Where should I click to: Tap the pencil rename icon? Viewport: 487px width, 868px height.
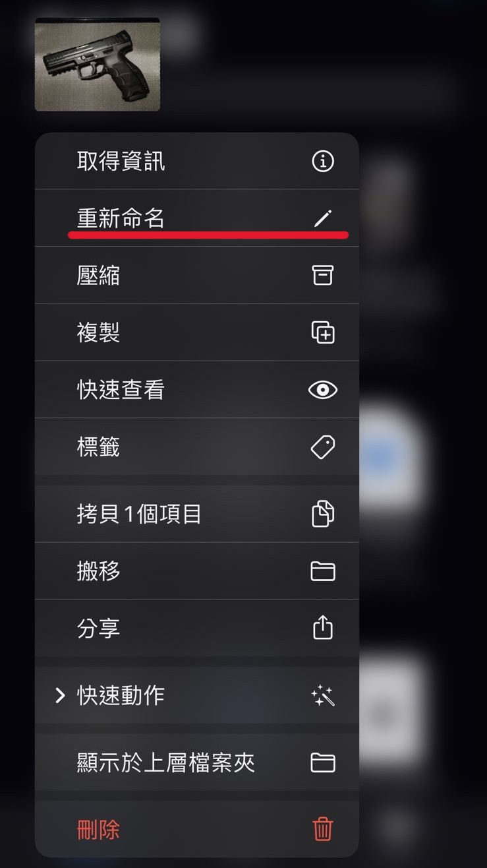(323, 218)
